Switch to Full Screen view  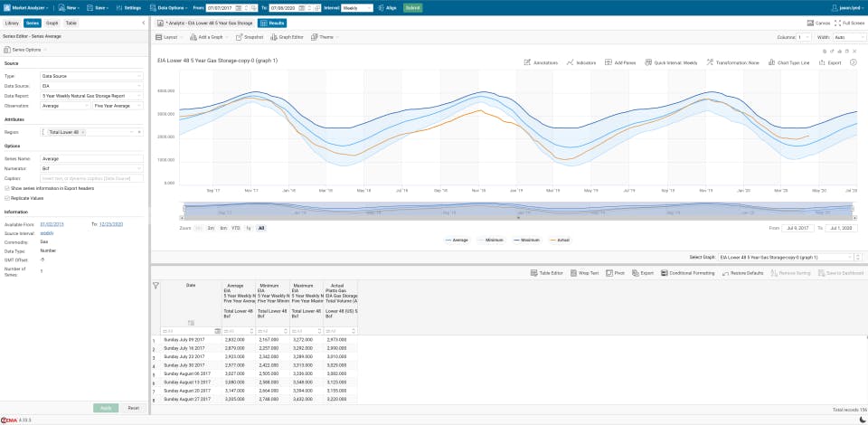(848, 23)
